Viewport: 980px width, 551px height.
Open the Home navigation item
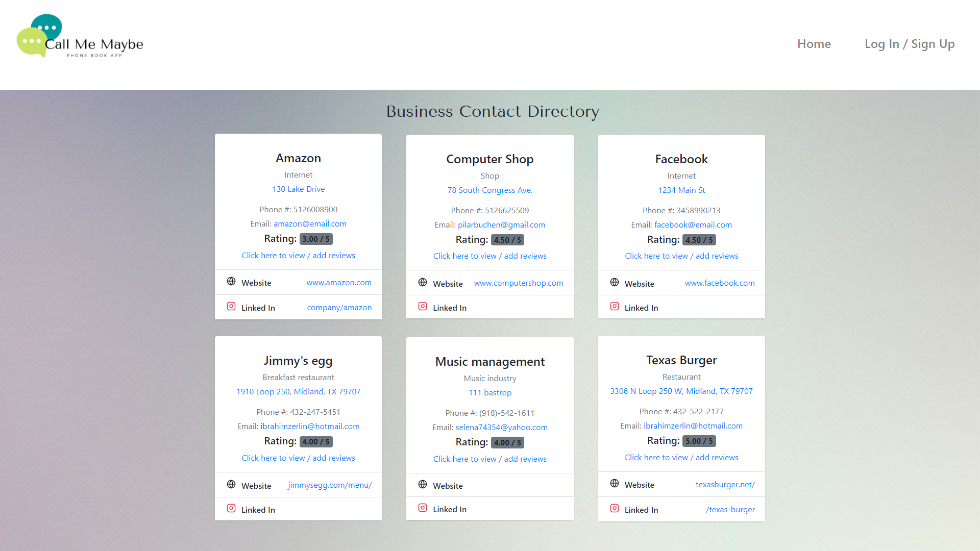(814, 44)
